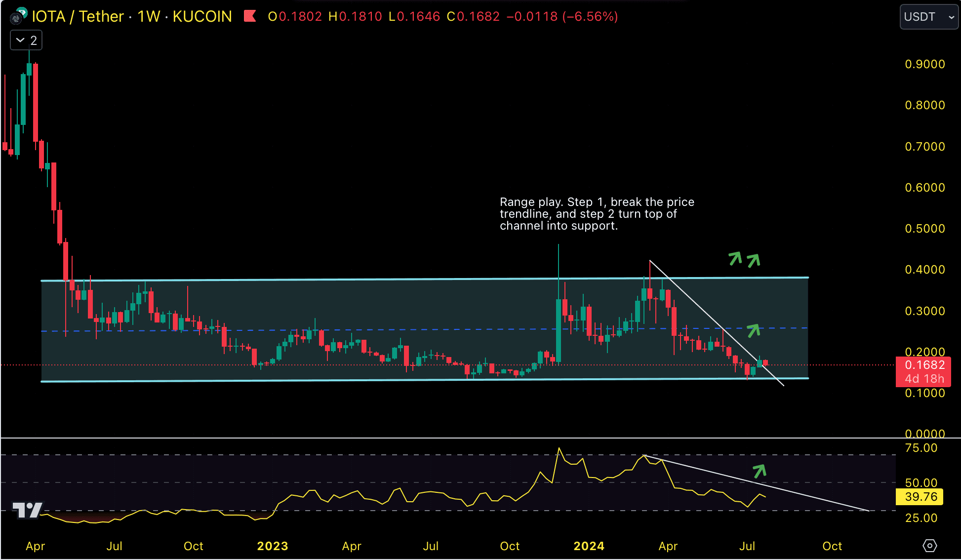The width and height of the screenshot is (961, 560).
Task: Click the 25.00 RSI axis label
Action: pyautogui.click(x=921, y=518)
